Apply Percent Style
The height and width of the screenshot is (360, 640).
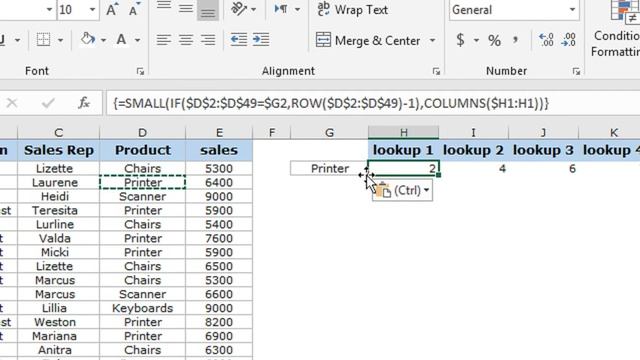pos(494,40)
